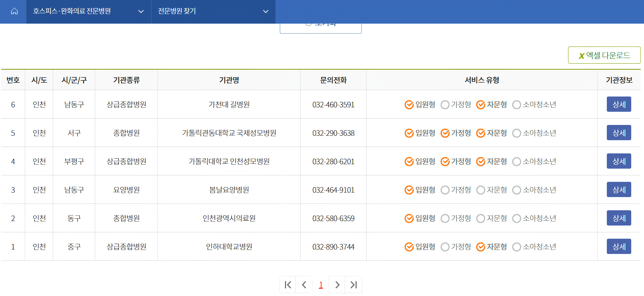Click previous page arrow in pagination
Screen dimensions: 644x296
click(304, 285)
